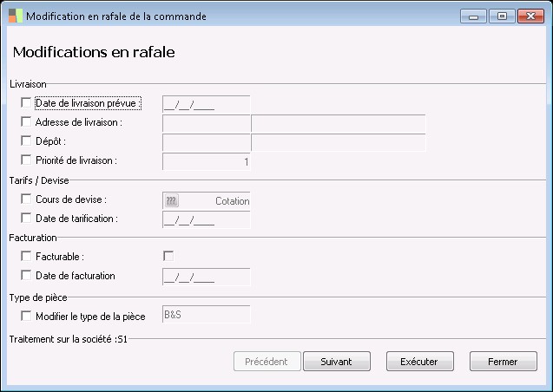Maximize the Modification en rafale window
The image size is (553, 392).
(x=502, y=16)
